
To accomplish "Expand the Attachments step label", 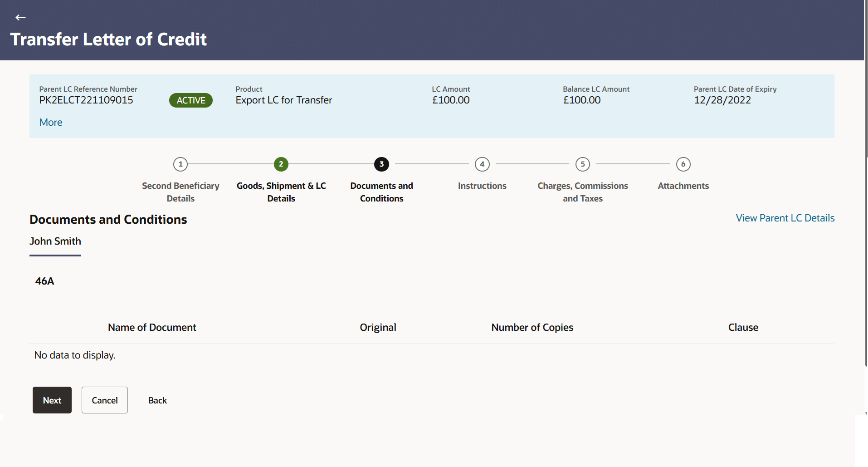I will coord(683,186).
